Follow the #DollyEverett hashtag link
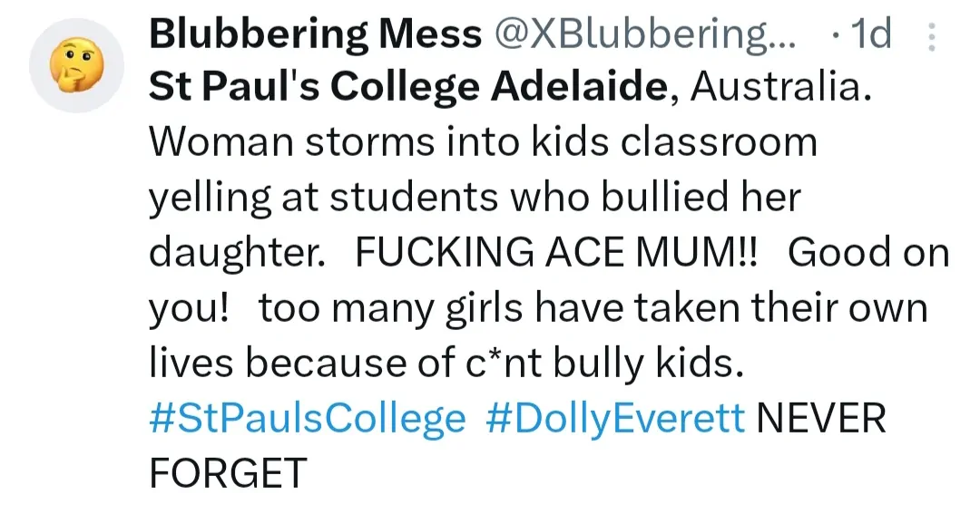Viewport: 980px width, 514px height. 616,419
